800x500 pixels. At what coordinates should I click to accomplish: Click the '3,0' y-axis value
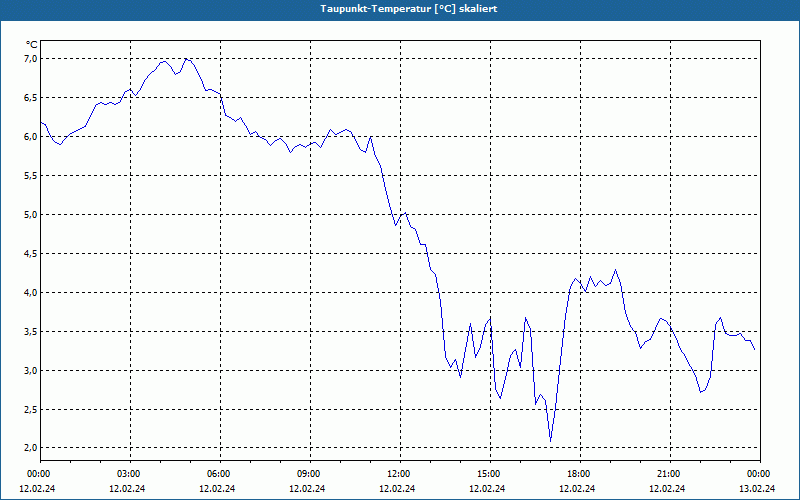[31, 370]
